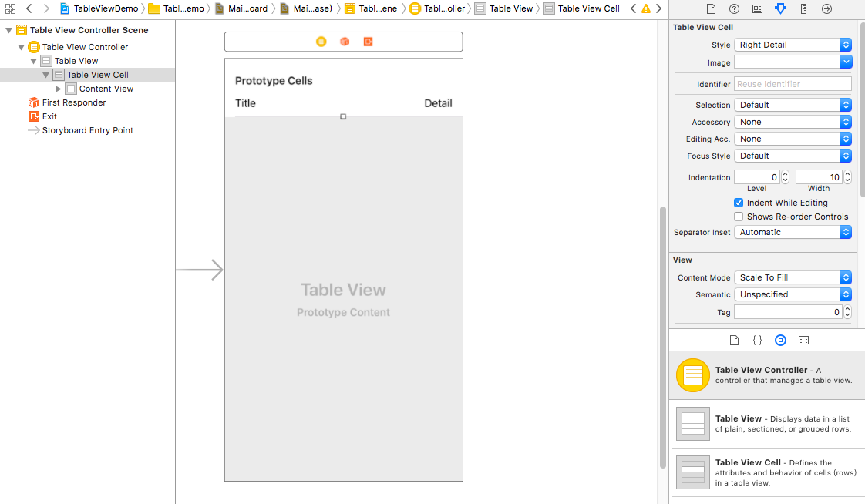The width and height of the screenshot is (865, 504).
Task: Switch to the Identity inspector
Action: pos(757,9)
